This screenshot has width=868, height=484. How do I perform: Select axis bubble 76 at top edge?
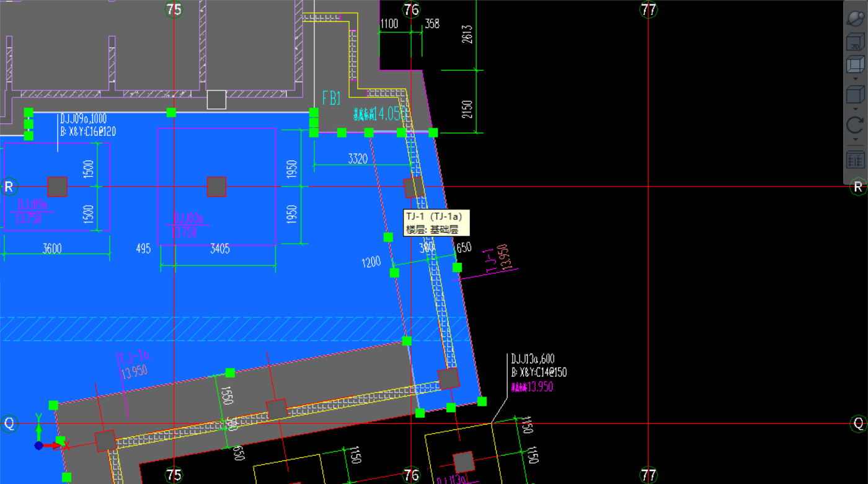pos(411,9)
